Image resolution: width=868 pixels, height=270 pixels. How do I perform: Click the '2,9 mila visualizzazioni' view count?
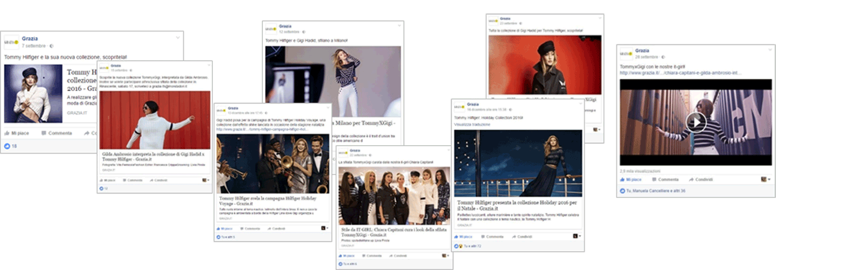pos(640,171)
